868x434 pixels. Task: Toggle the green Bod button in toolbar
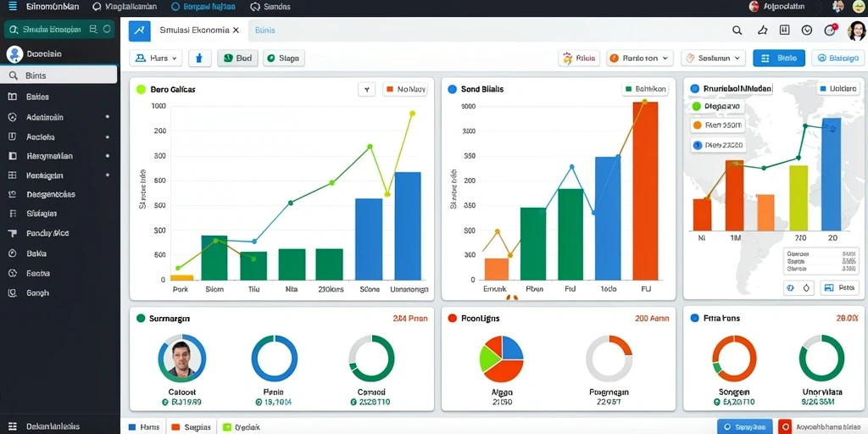point(237,58)
